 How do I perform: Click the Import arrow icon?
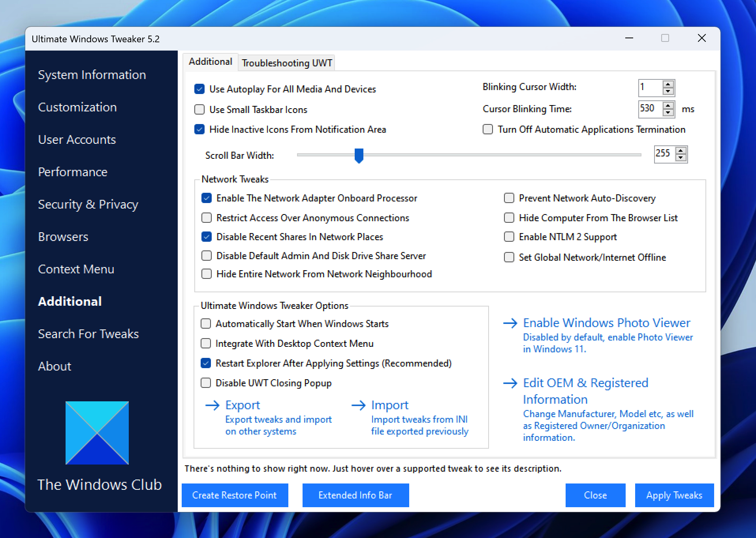pyautogui.click(x=359, y=405)
